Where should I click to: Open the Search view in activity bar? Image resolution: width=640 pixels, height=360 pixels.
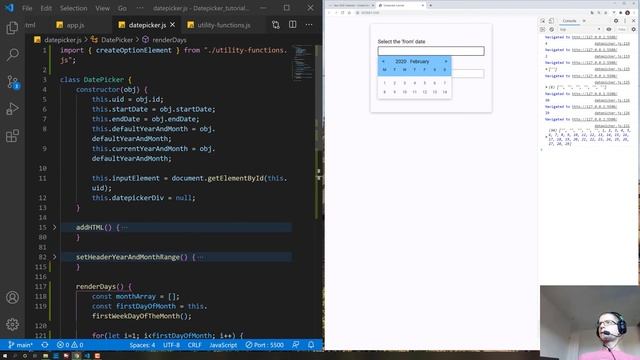(x=12, y=55)
